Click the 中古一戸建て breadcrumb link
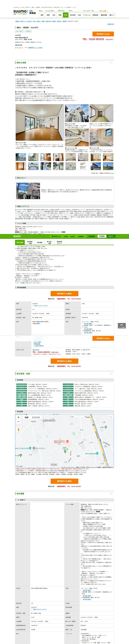 [37, 21]
